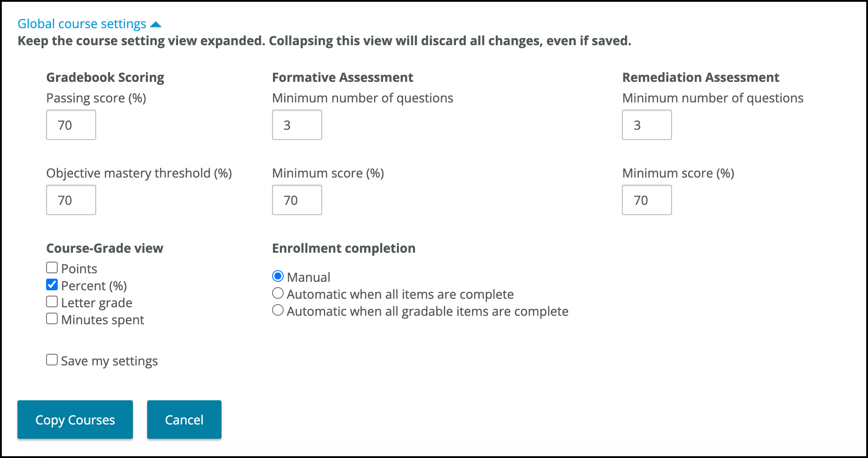This screenshot has height=458, width=868.
Task: Click the Save my settings label
Action: pos(109,361)
